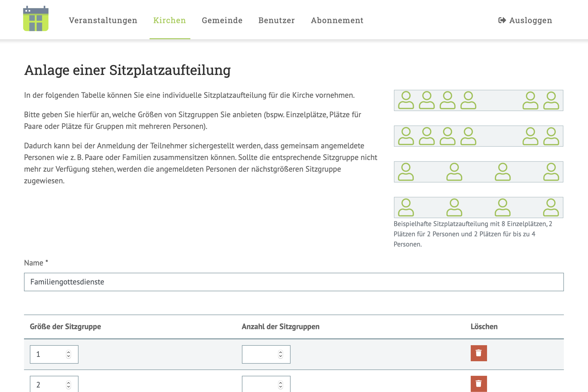Click first person icon in top seating row

[406, 100]
